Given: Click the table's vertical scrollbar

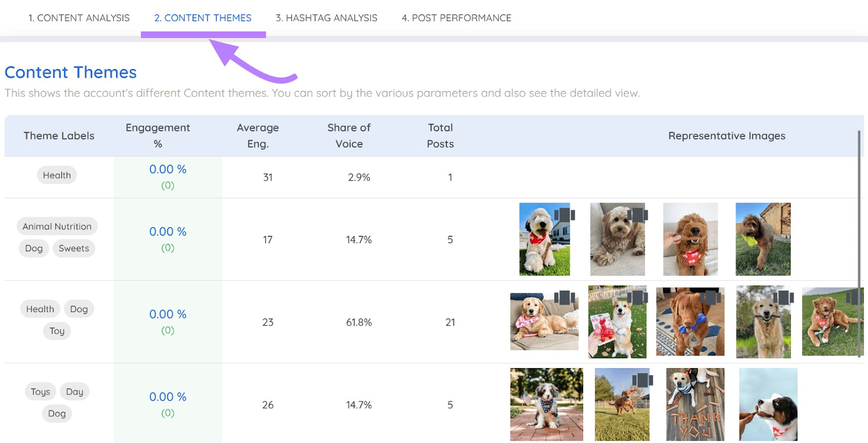Looking at the screenshot, I should click(859, 243).
